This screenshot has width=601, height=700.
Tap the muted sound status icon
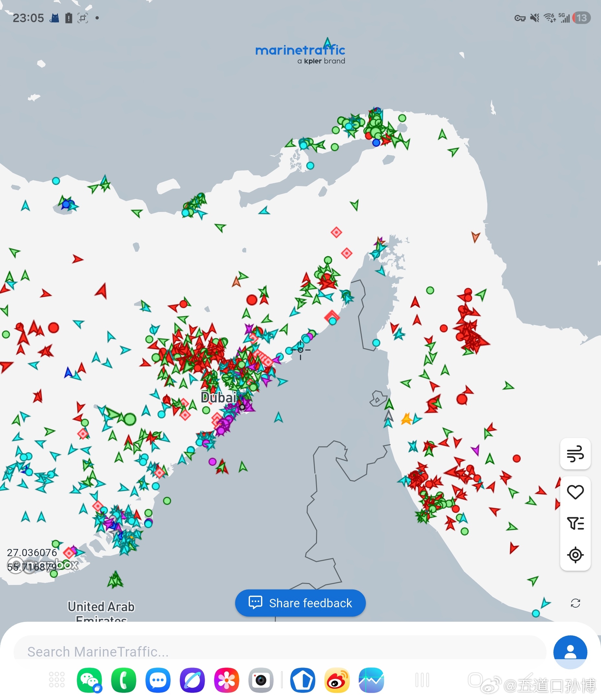[x=535, y=17]
